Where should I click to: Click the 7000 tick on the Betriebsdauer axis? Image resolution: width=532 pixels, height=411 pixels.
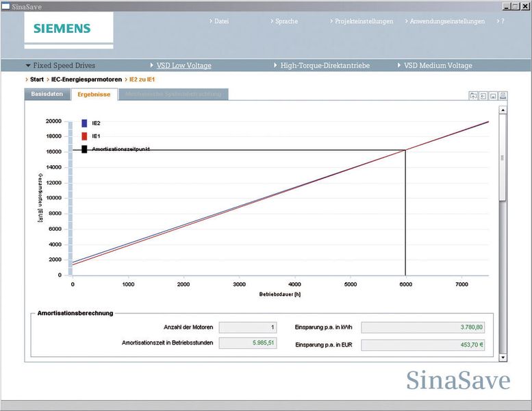coord(461,284)
